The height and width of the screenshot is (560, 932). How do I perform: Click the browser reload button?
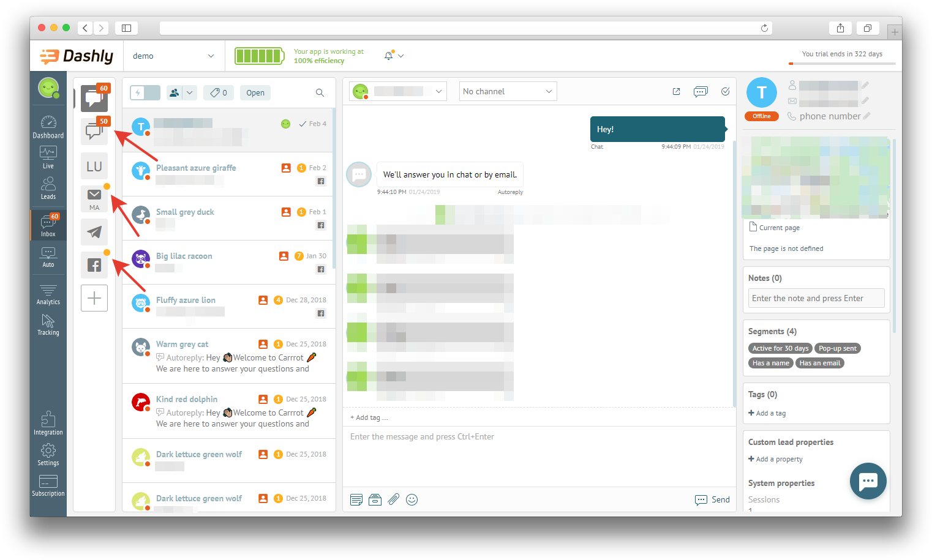coord(764,28)
